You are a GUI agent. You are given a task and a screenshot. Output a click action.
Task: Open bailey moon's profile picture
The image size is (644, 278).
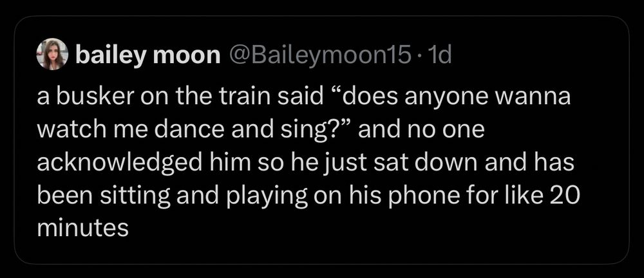click(52, 54)
